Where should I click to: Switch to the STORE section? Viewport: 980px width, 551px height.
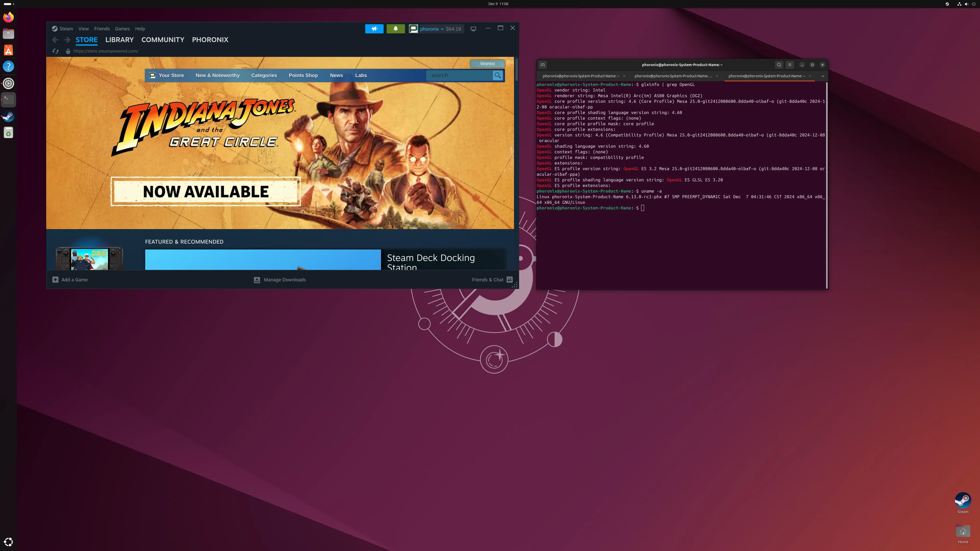click(86, 40)
